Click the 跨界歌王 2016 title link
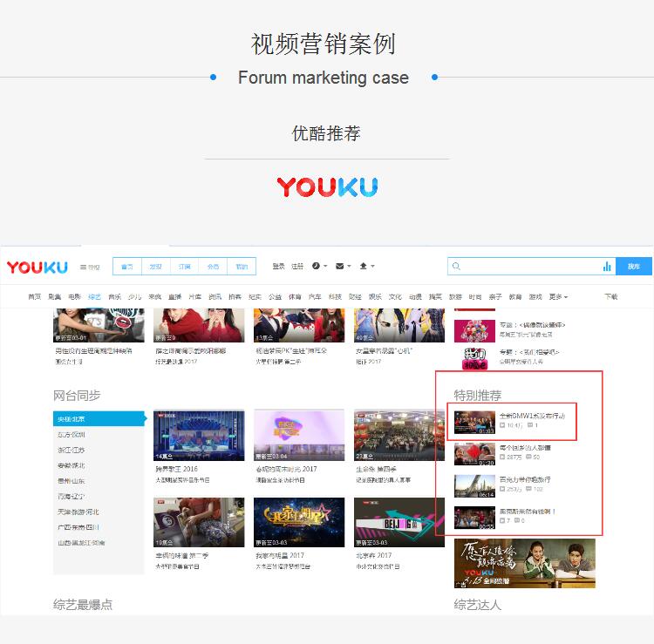Image resolution: width=654 pixels, height=644 pixels. click(x=176, y=469)
